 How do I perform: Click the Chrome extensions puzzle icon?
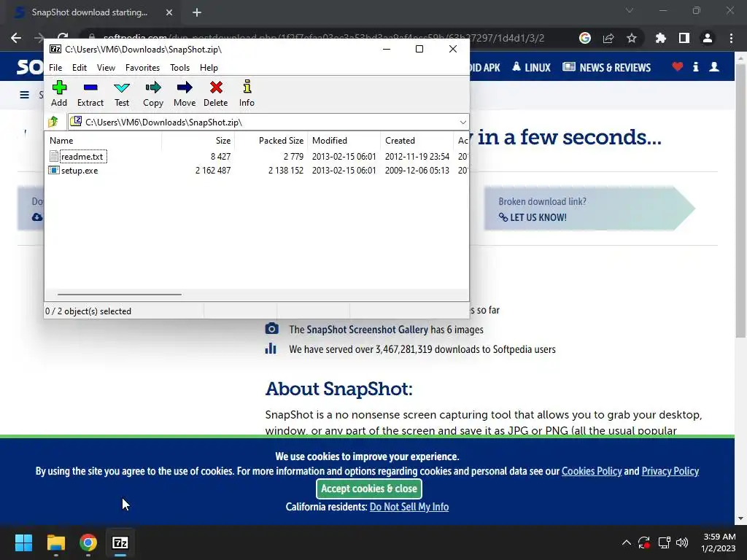(660, 38)
